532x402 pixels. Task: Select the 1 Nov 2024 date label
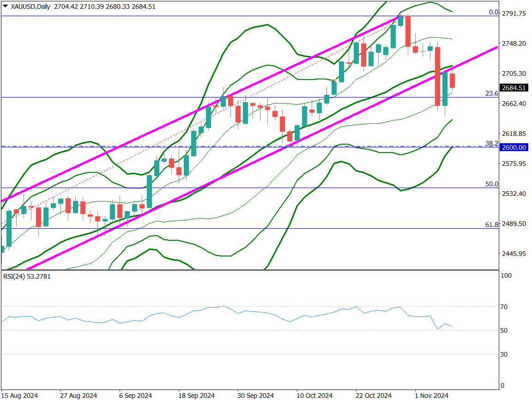(431, 396)
